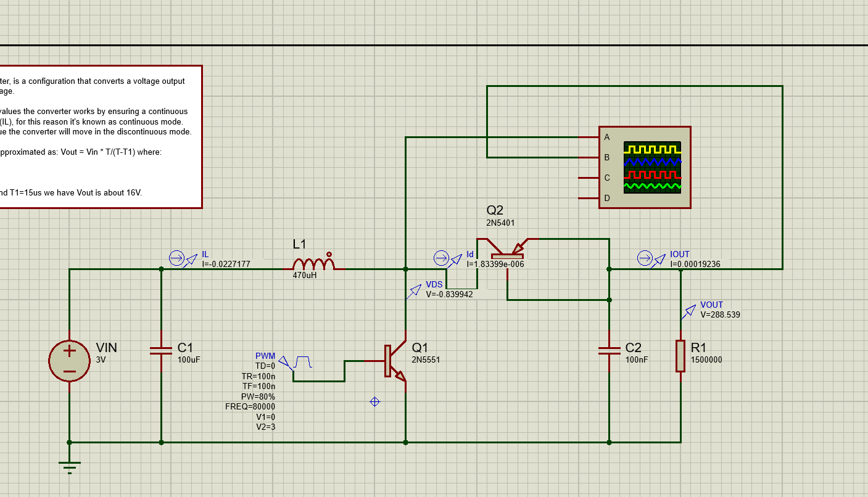Click the I=1.83399e-006 Id reading
868x497 pixels.
496,264
